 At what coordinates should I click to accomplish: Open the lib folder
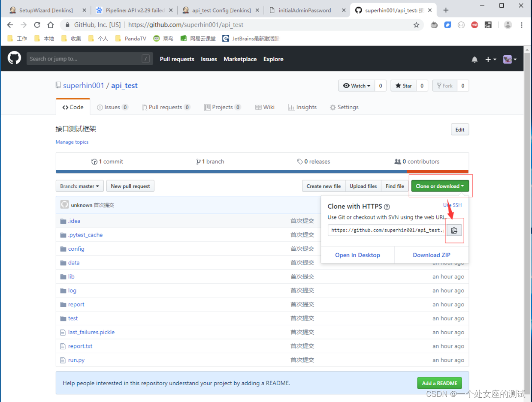tap(71, 276)
